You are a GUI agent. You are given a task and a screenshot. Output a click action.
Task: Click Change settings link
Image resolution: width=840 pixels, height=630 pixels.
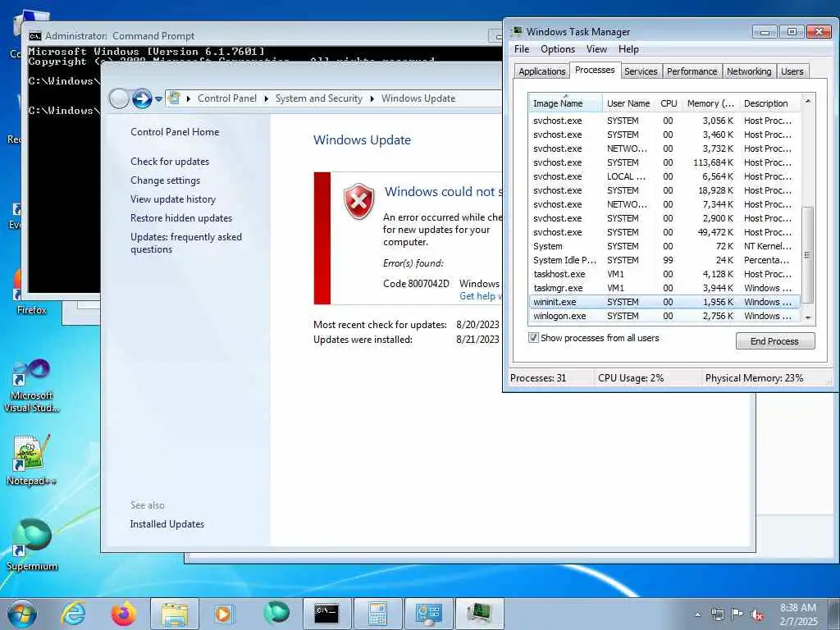pos(165,180)
